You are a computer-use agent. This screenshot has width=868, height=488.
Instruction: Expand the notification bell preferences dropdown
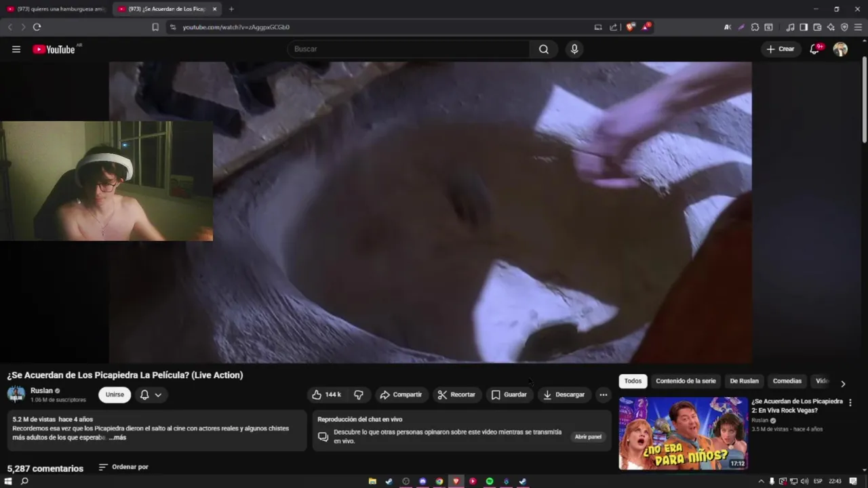click(x=158, y=394)
